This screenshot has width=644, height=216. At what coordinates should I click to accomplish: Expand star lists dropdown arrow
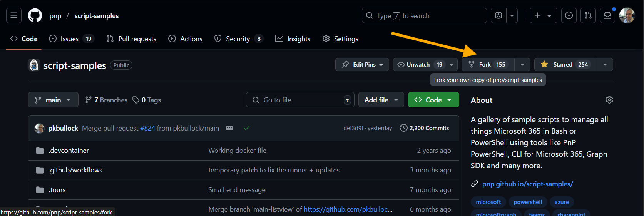pyautogui.click(x=605, y=65)
